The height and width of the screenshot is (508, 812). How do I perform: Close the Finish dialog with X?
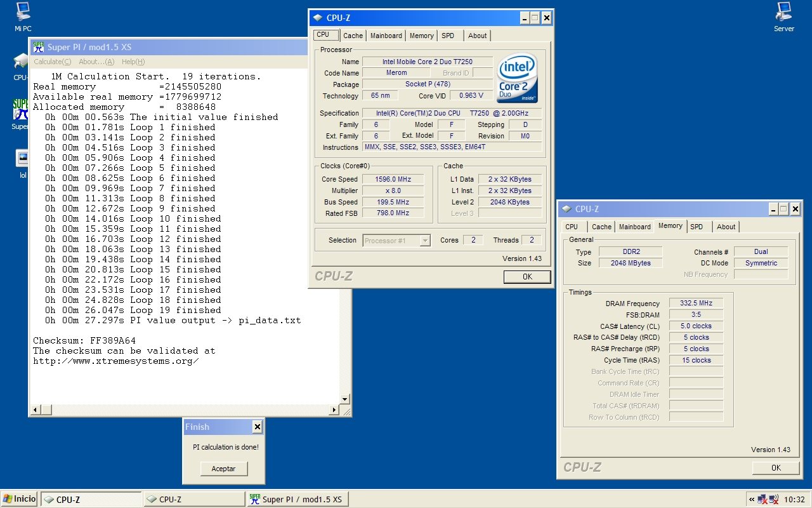click(x=257, y=427)
